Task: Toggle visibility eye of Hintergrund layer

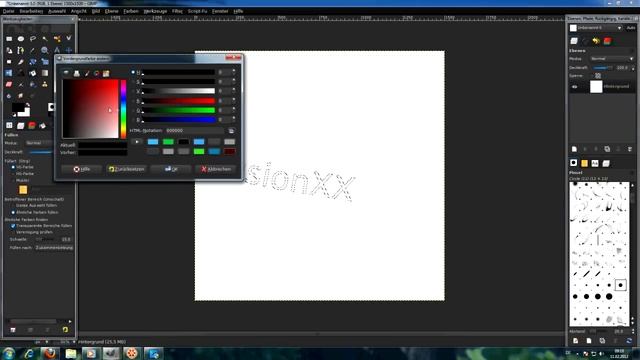Action: (x=575, y=87)
